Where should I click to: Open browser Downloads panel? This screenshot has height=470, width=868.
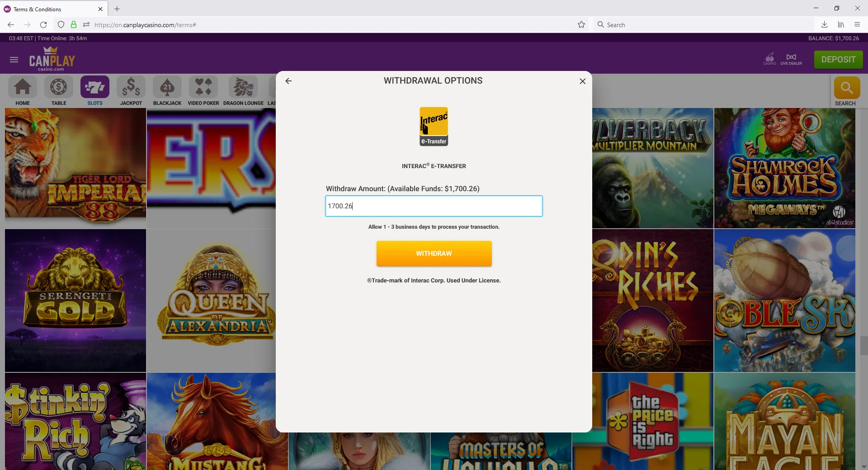(825, 25)
